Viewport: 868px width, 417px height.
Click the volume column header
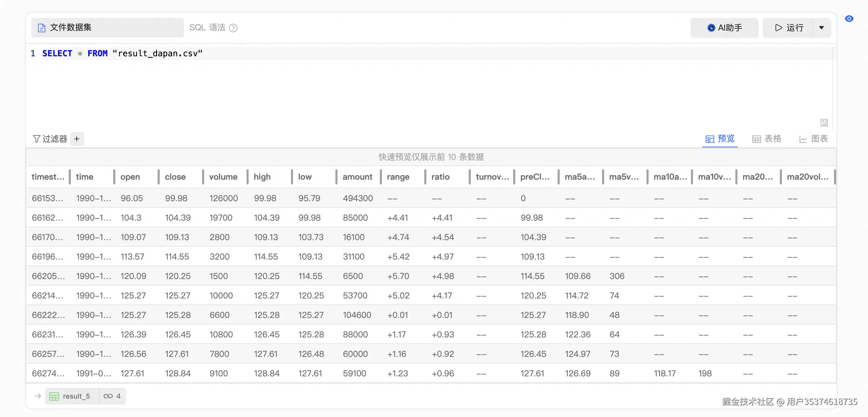click(x=223, y=177)
